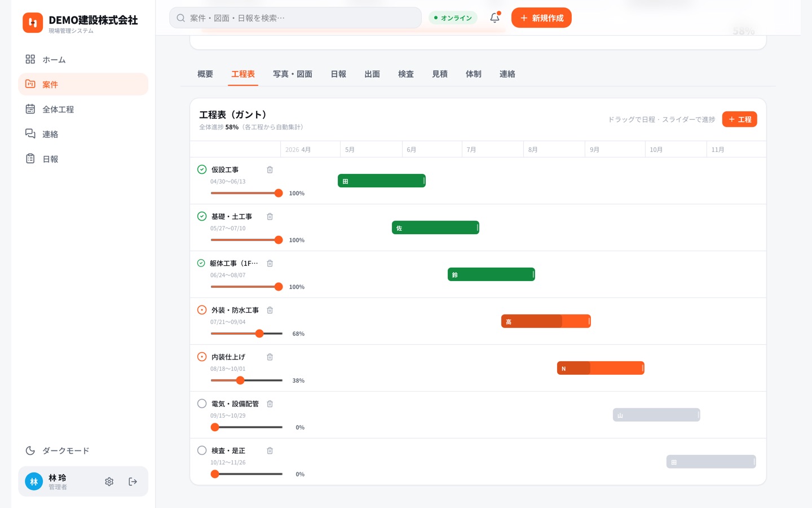This screenshot has width=812, height=508.
Task: Mark 検査・是正 status circle as done
Action: pos(202,450)
